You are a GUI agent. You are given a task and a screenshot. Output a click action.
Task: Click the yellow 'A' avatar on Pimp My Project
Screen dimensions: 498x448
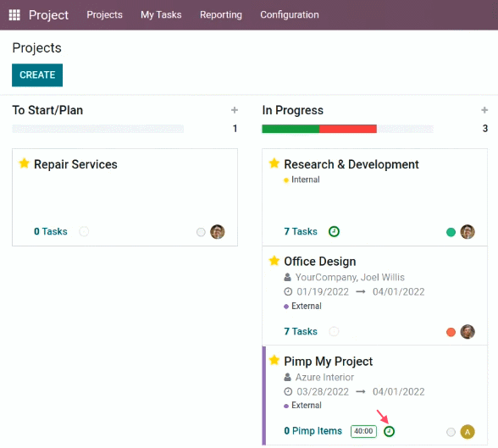(468, 432)
